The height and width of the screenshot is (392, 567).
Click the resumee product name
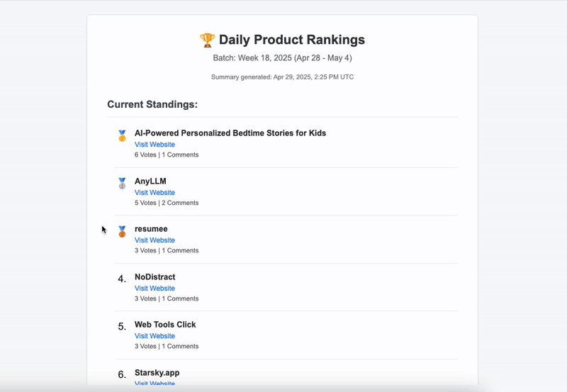pyautogui.click(x=151, y=229)
